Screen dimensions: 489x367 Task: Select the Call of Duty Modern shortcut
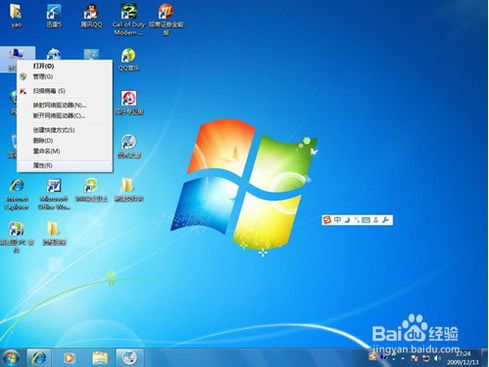(128, 19)
